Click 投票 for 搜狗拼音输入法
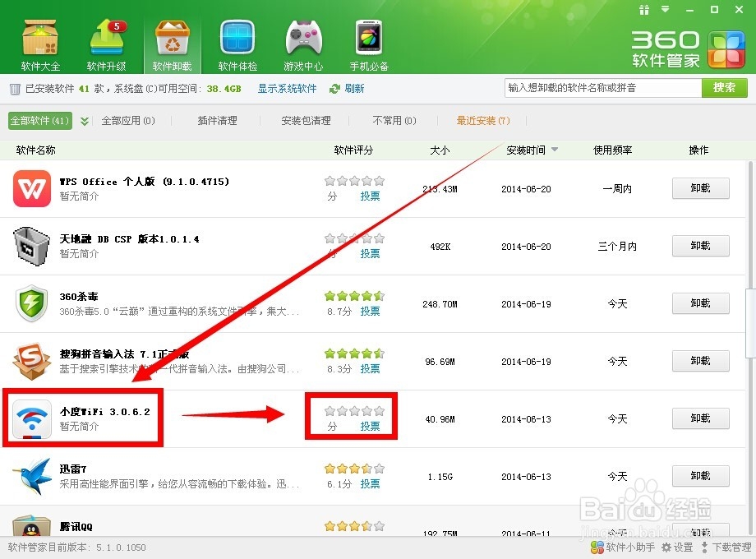 370,369
